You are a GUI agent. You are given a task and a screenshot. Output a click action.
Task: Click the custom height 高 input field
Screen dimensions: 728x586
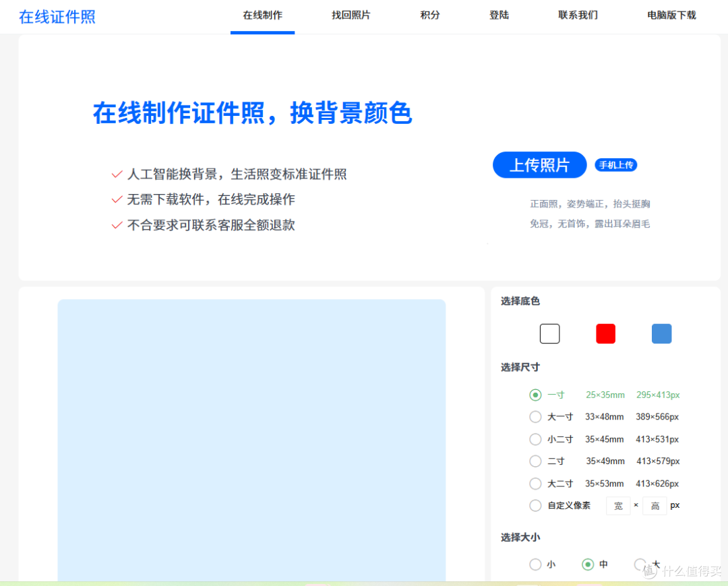coord(655,506)
